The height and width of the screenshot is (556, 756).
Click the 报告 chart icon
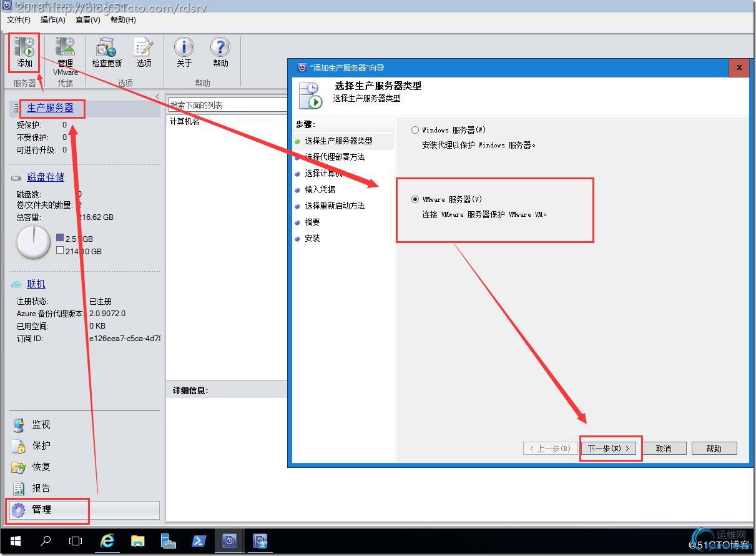pyautogui.click(x=19, y=489)
